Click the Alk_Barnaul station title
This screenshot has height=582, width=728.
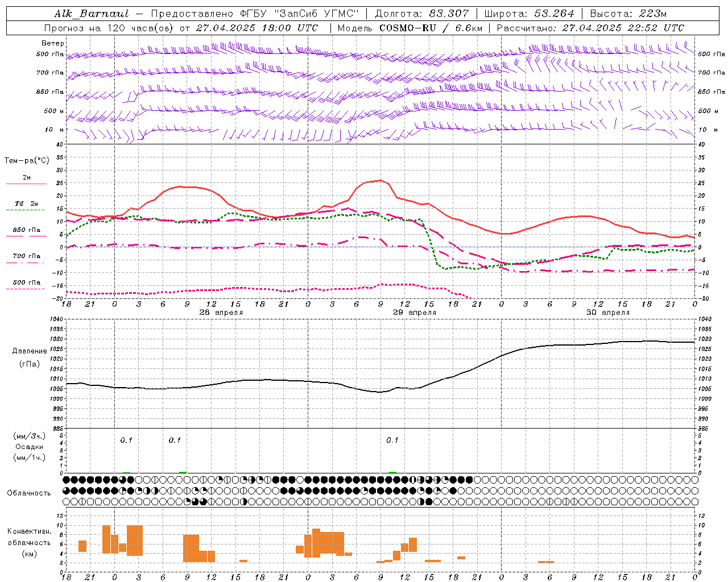pos(92,14)
